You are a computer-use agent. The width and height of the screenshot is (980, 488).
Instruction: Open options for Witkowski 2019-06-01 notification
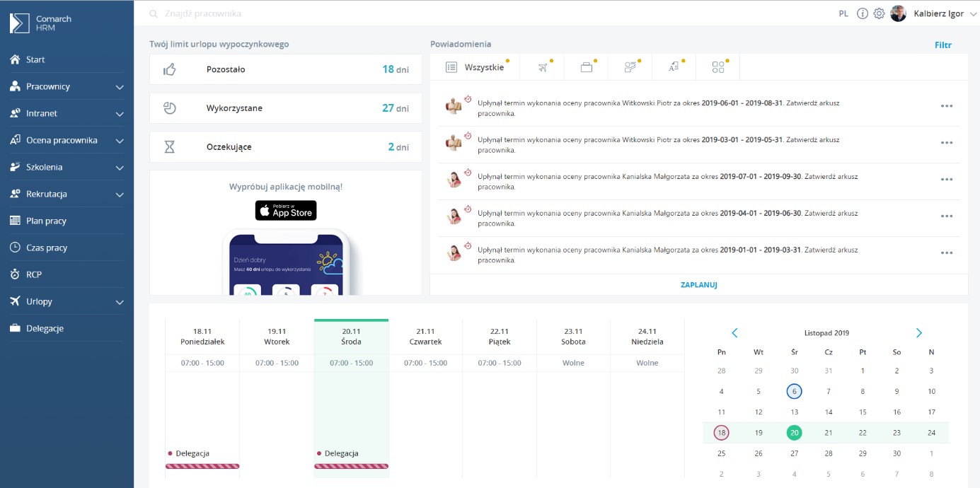[x=947, y=106]
